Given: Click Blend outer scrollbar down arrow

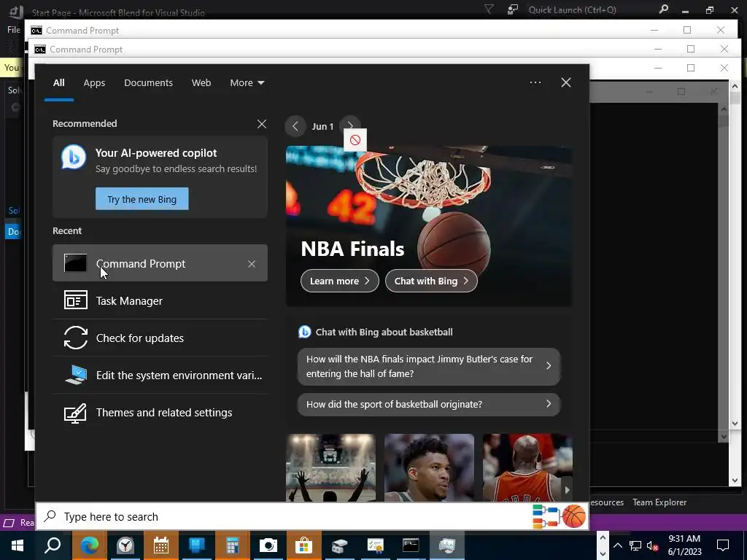Looking at the screenshot, I should click(735, 481).
